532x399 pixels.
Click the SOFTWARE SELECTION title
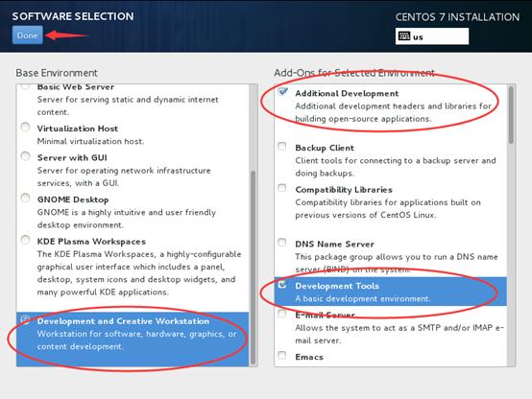coord(73,16)
